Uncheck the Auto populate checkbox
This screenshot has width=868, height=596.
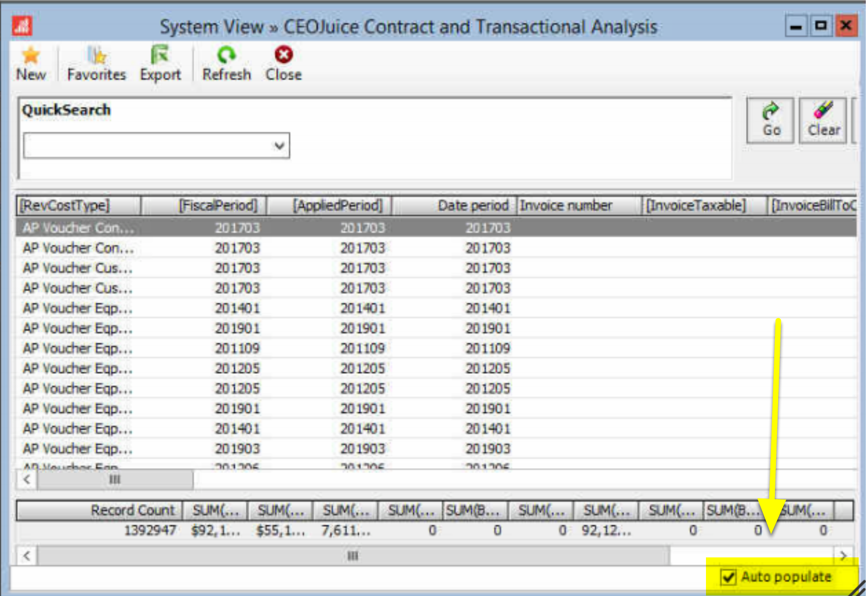pos(729,577)
